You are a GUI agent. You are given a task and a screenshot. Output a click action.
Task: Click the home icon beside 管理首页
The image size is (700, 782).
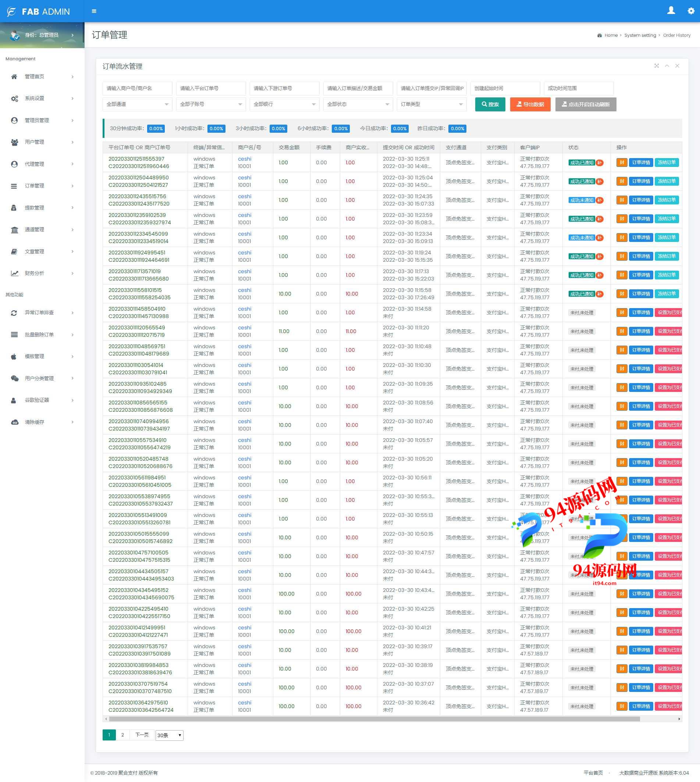click(x=14, y=76)
